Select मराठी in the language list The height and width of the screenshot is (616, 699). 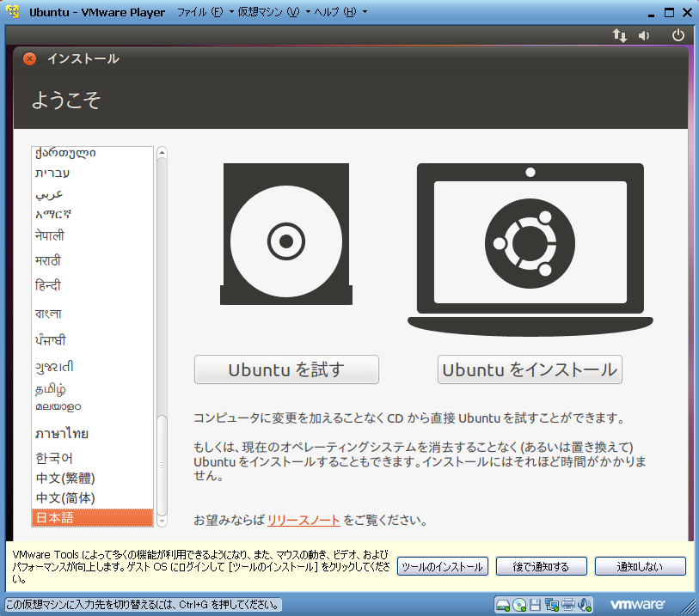92,260
